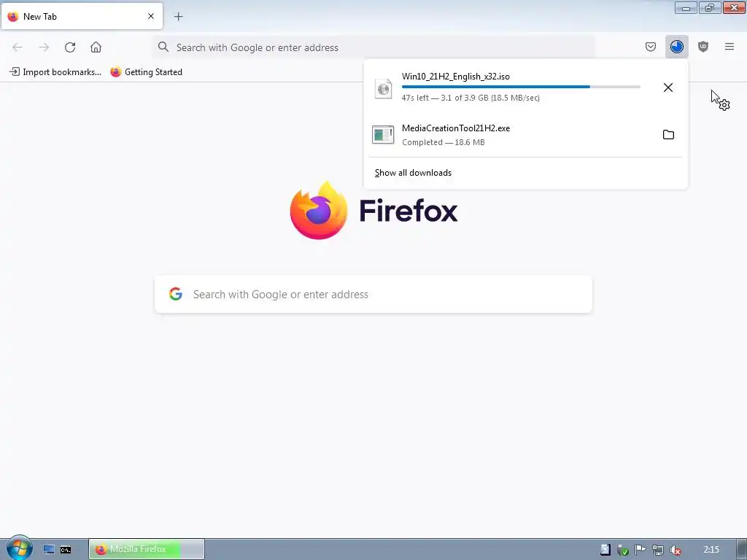Open Import bookmarks bookmark

point(55,72)
